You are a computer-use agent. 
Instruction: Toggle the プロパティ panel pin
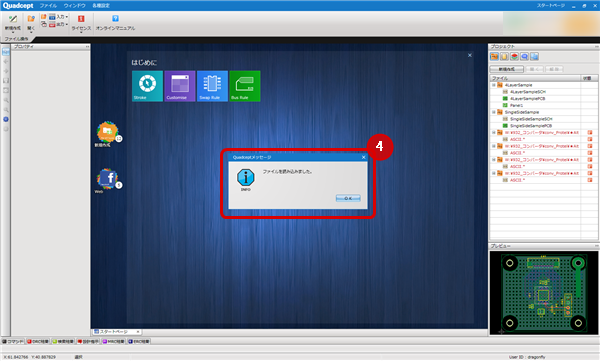87,47
